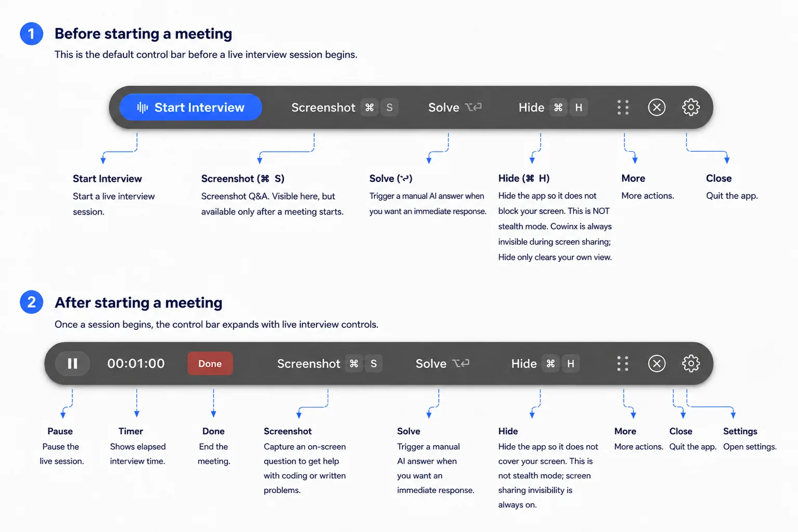The width and height of the screenshot is (798, 532).
Task: Click the blue Start Interview button
Action: click(191, 108)
